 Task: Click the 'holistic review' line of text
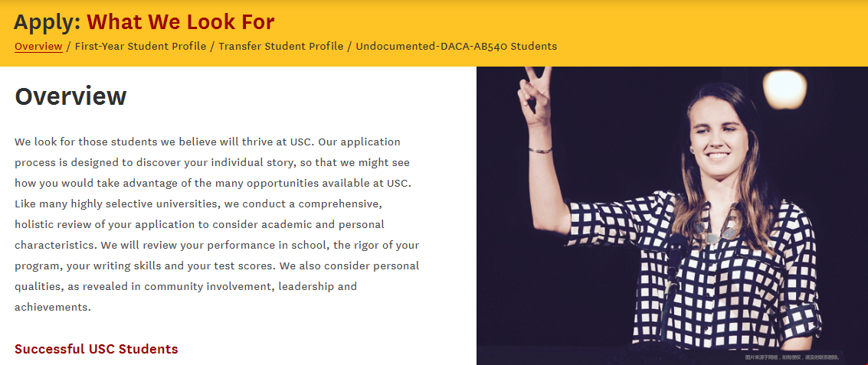(x=199, y=225)
